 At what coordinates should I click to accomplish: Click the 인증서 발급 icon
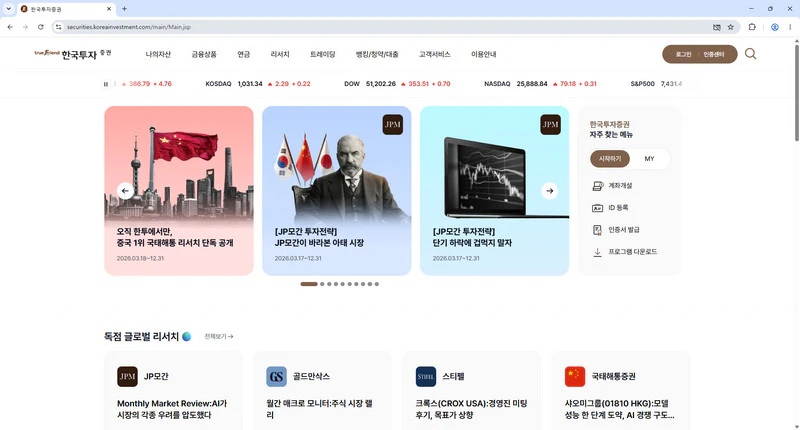597,230
